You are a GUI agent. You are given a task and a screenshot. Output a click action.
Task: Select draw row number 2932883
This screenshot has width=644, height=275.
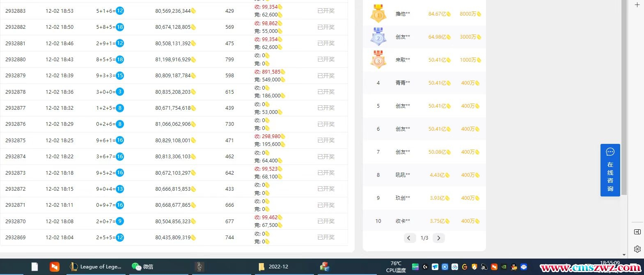coord(16,11)
